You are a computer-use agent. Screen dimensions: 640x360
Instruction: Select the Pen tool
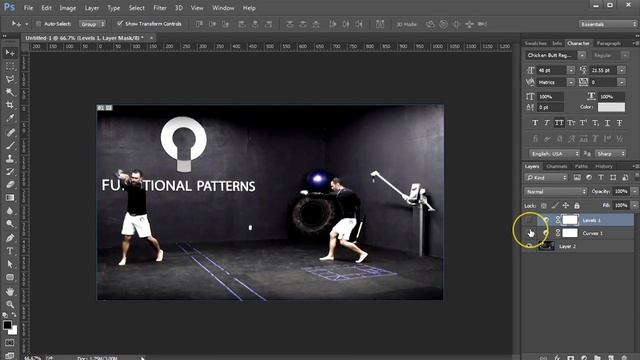click(x=10, y=238)
